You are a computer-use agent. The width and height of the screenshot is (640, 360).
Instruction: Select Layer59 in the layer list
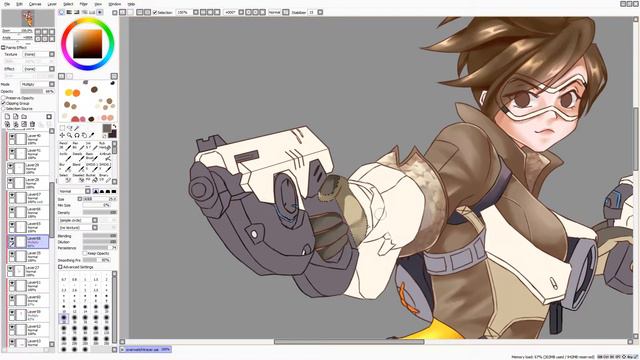28,316
